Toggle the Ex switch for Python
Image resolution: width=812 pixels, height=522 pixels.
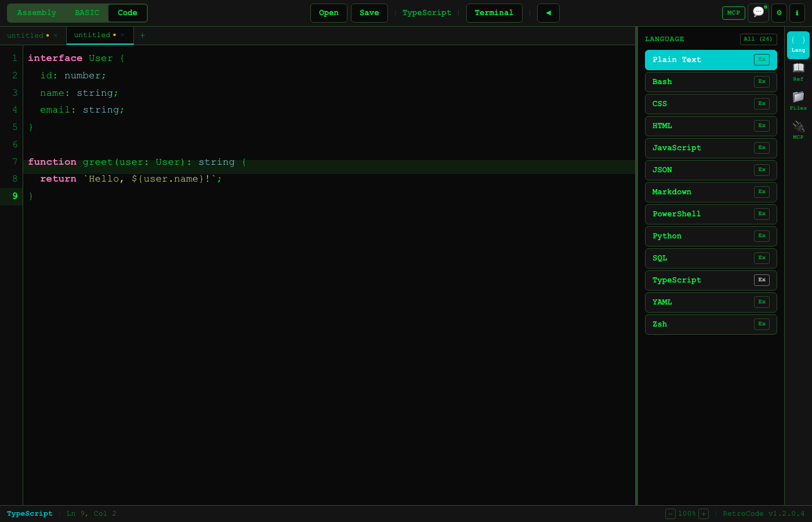pyautogui.click(x=762, y=236)
